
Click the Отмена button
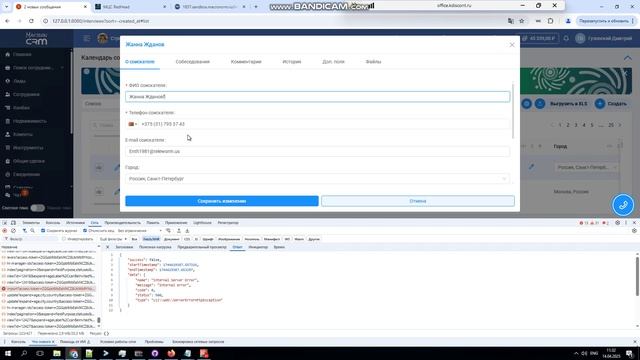[x=418, y=201]
